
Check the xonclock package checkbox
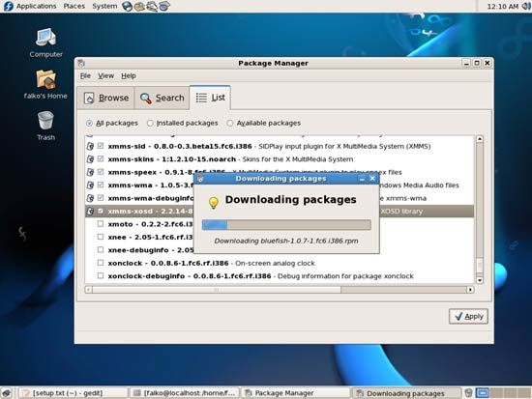pyautogui.click(x=101, y=263)
